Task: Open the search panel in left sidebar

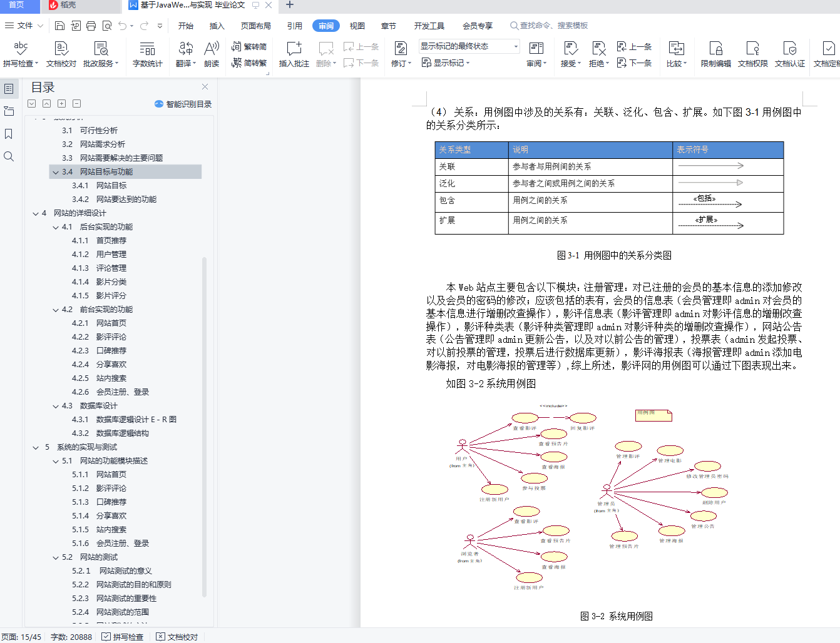Action: point(9,156)
